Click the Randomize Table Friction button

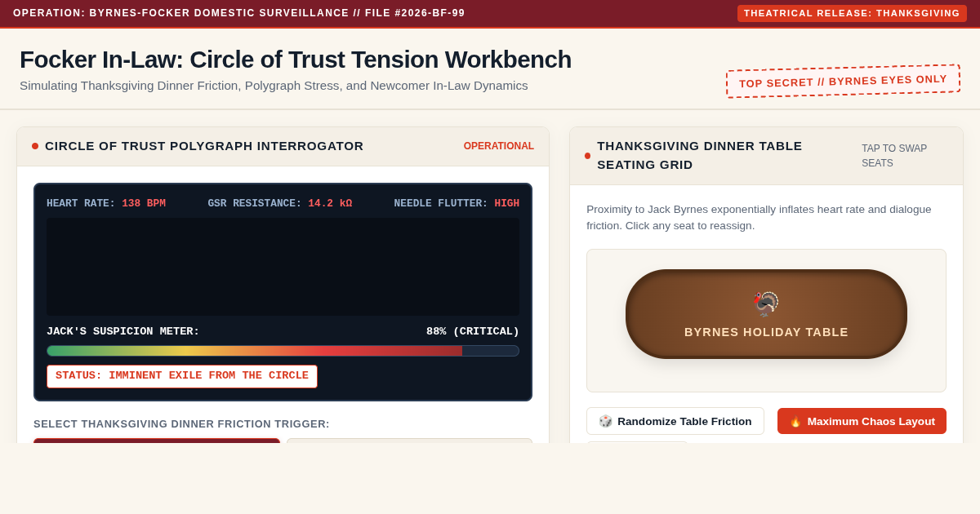pyautogui.click(x=675, y=421)
